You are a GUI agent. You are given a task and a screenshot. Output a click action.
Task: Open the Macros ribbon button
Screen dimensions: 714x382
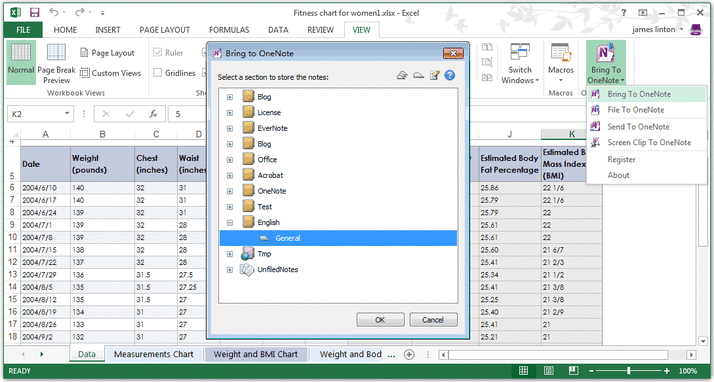coord(561,63)
